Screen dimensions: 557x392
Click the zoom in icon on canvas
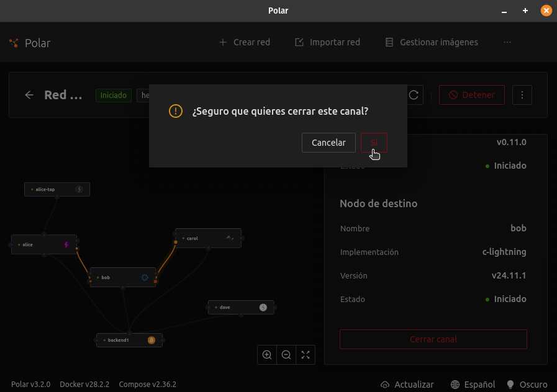267,355
